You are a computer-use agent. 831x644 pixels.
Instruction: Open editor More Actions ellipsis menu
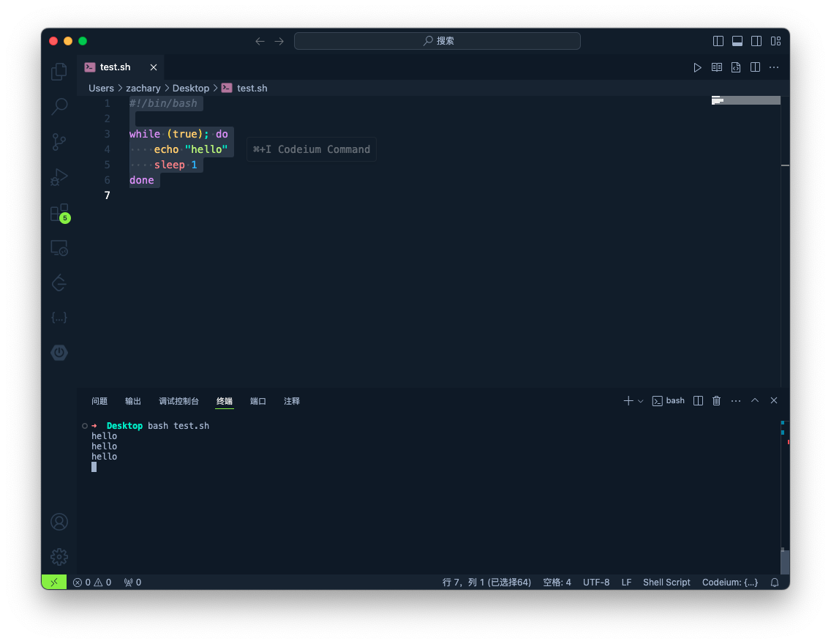point(774,67)
